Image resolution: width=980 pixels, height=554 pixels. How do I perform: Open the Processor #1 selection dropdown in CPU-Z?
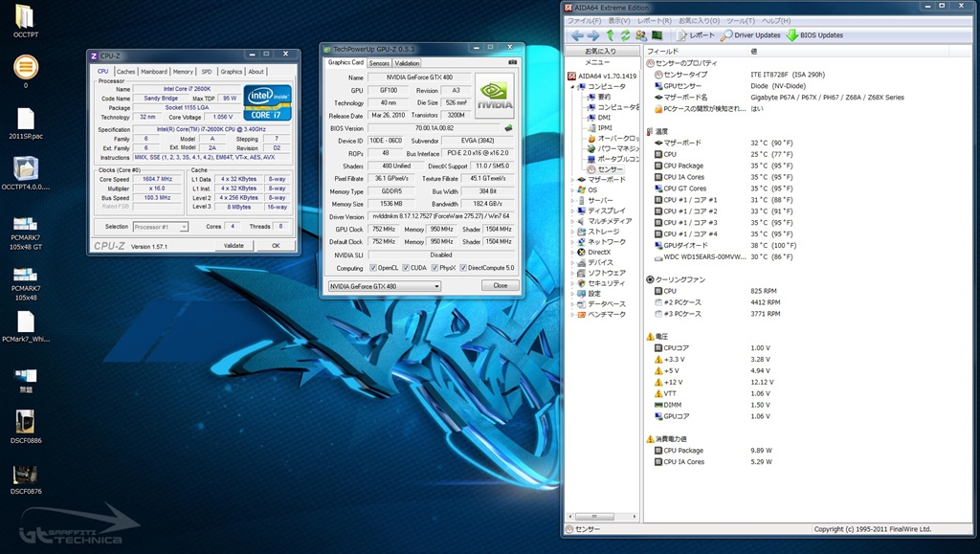pyautogui.click(x=160, y=227)
